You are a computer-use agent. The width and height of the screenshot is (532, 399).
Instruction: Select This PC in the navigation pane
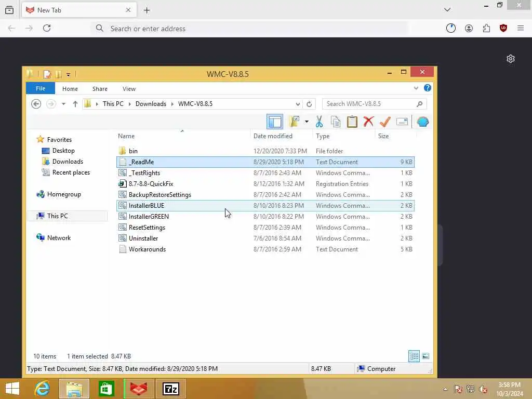pyautogui.click(x=57, y=216)
